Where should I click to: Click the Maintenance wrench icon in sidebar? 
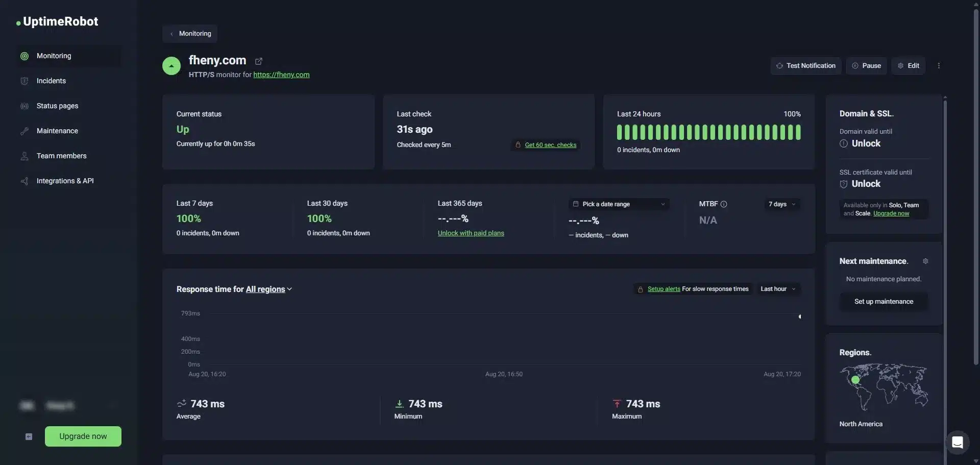[x=24, y=131]
